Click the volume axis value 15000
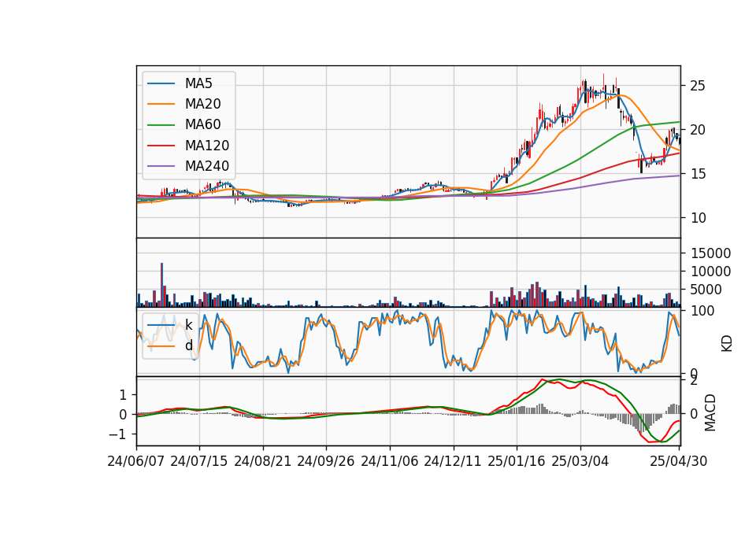This screenshot has height=543, width=756. tap(711, 253)
